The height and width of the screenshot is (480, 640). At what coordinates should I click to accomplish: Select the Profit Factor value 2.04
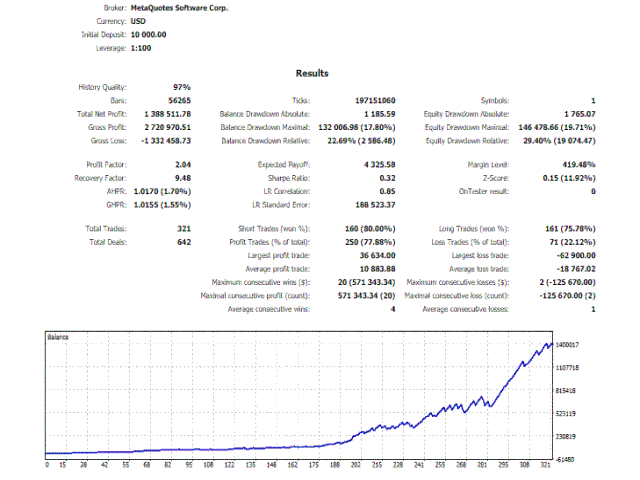tap(183, 164)
